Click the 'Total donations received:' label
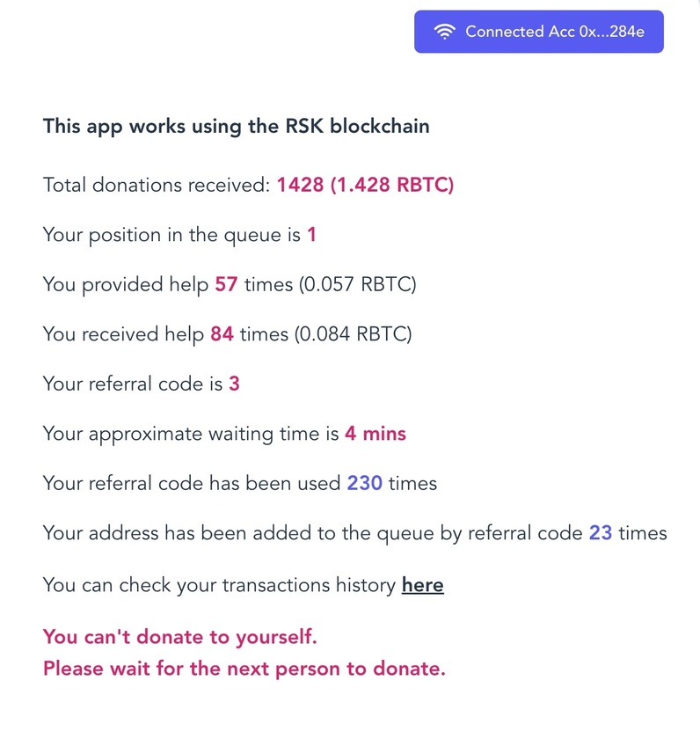 tap(157, 185)
